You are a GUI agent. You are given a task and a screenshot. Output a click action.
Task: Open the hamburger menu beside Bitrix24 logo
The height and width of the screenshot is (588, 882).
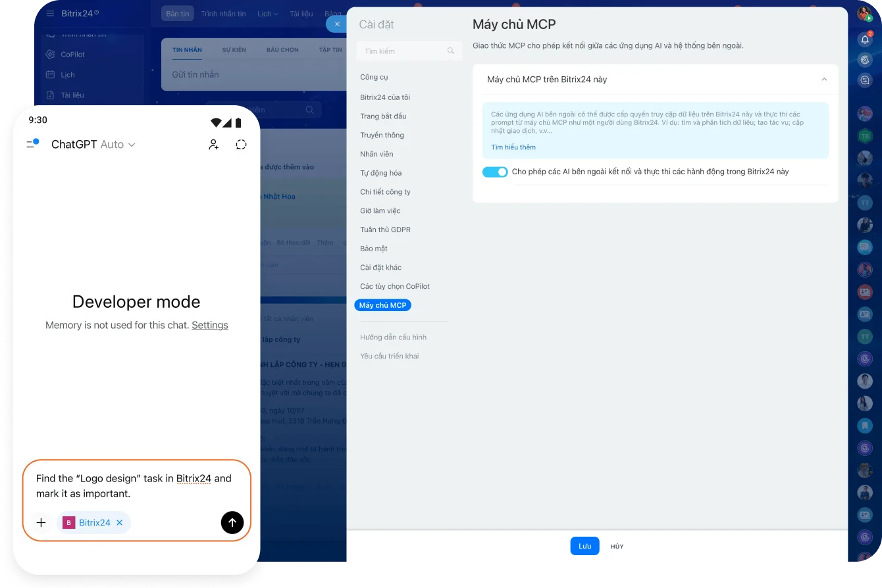51,13
